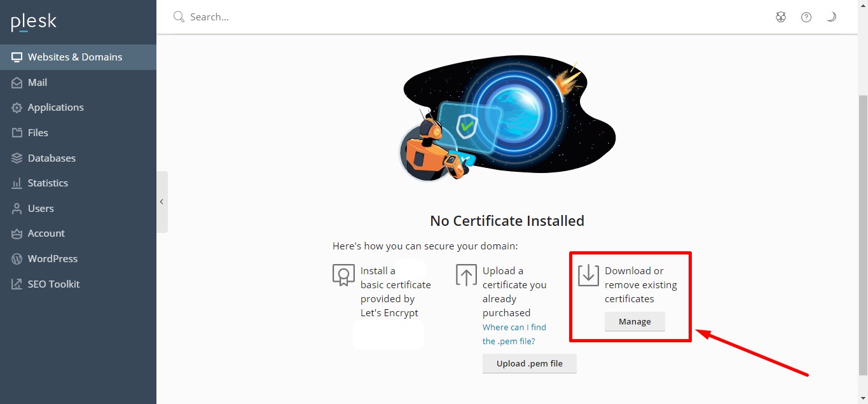Click the Databases stack icon
The width and height of the screenshot is (868, 404).
[x=17, y=158]
